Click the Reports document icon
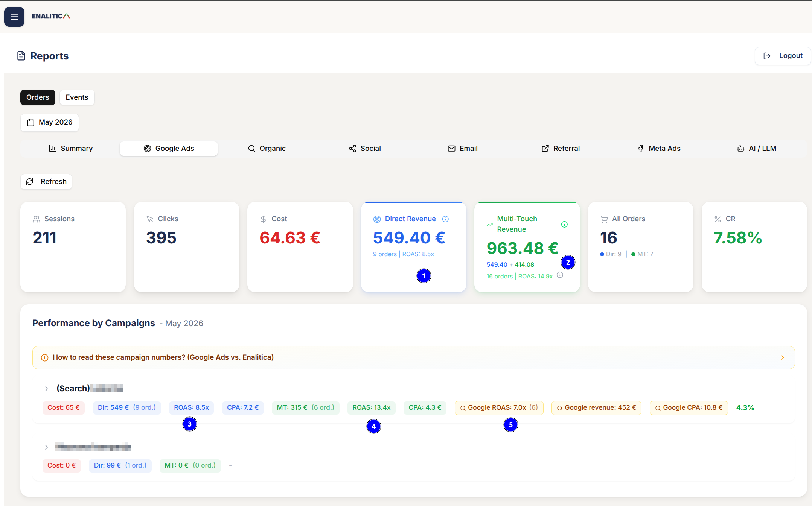Screen dimensions: 812x506 coord(21,56)
